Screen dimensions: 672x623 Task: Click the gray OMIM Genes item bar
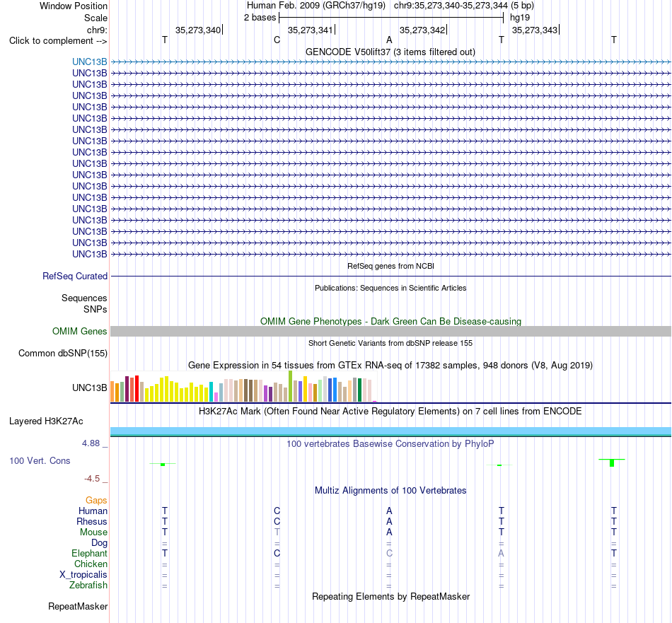click(x=390, y=331)
